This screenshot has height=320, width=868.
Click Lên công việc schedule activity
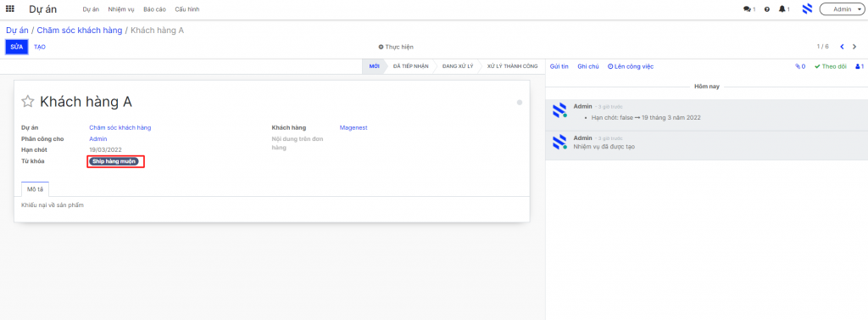coord(631,66)
